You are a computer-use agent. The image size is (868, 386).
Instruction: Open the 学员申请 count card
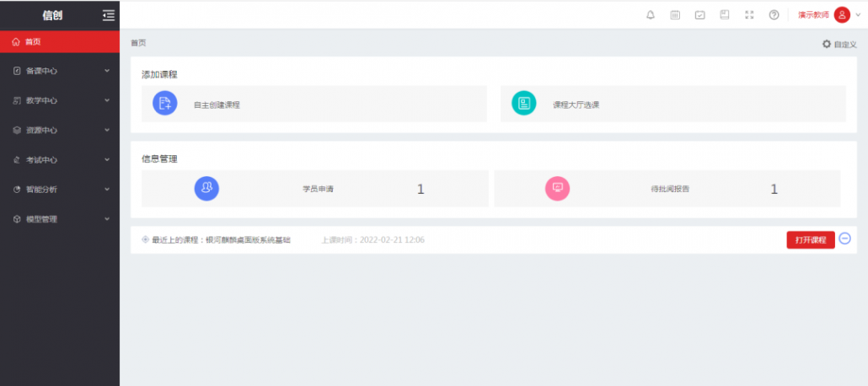pyautogui.click(x=314, y=189)
